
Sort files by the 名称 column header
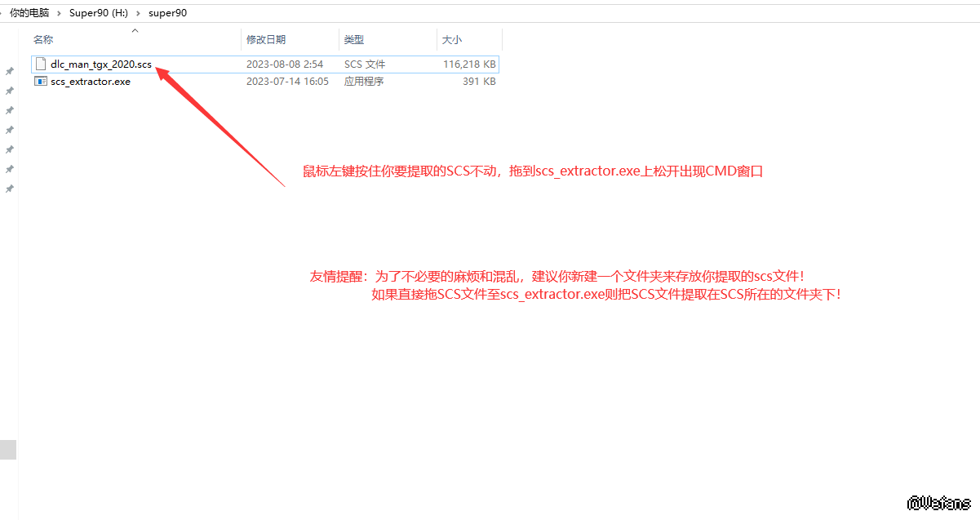pyautogui.click(x=43, y=39)
